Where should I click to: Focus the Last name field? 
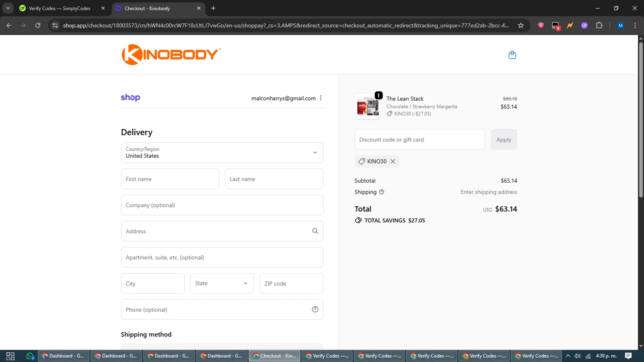point(274,179)
